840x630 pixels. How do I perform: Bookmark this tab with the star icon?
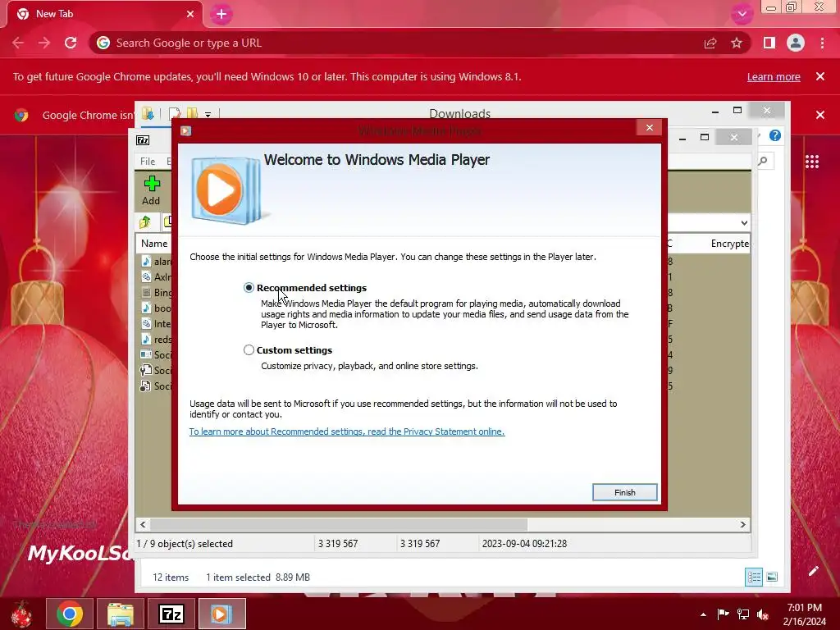click(x=737, y=43)
